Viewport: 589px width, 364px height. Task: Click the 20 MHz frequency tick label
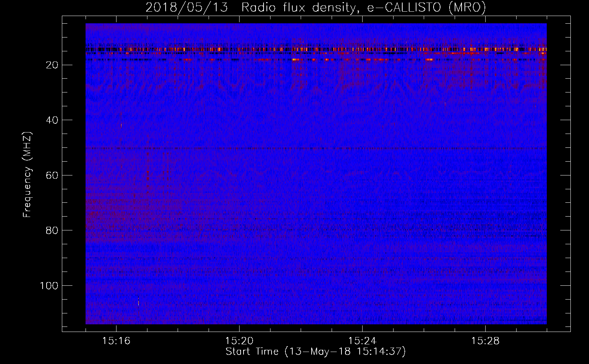[x=52, y=65]
